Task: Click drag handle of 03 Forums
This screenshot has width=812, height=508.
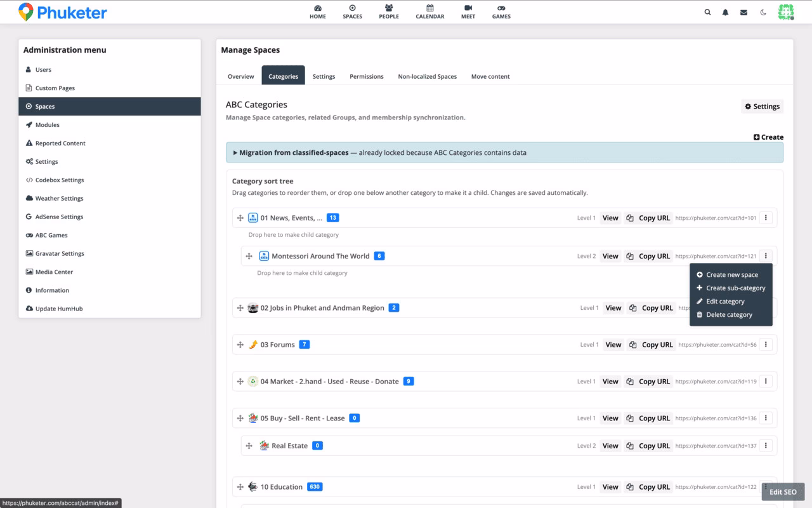Action: pyautogui.click(x=240, y=345)
